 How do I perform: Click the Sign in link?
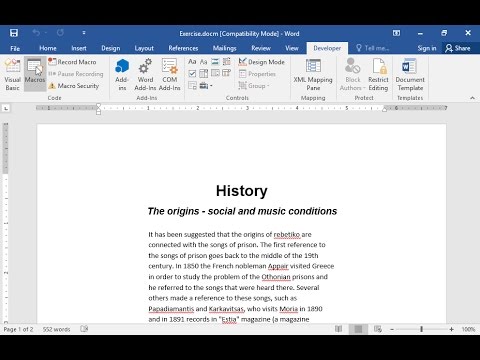(427, 48)
